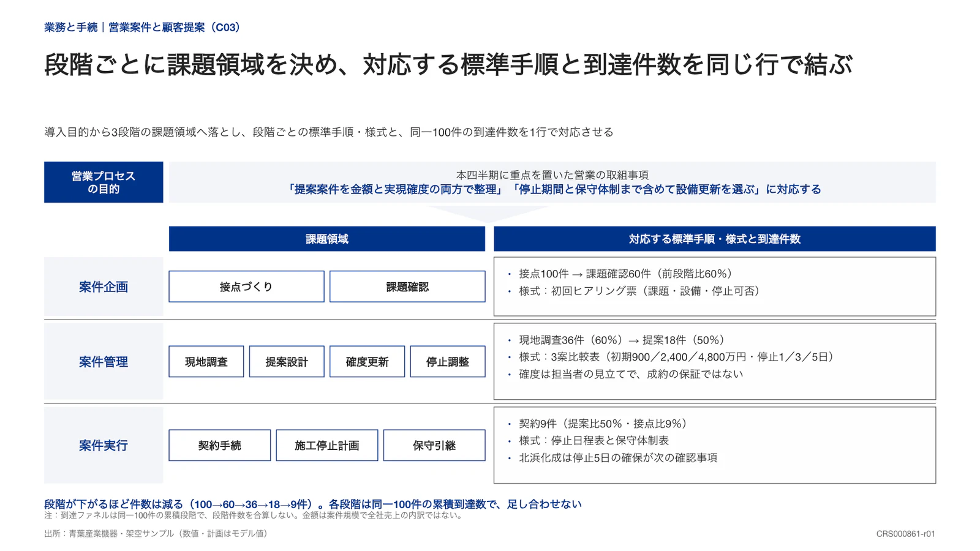The width and height of the screenshot is (980, 551).
Task: Click the line 本四半期に重点を置いた営業の取組事項
Action: click(x=552, y=175)
